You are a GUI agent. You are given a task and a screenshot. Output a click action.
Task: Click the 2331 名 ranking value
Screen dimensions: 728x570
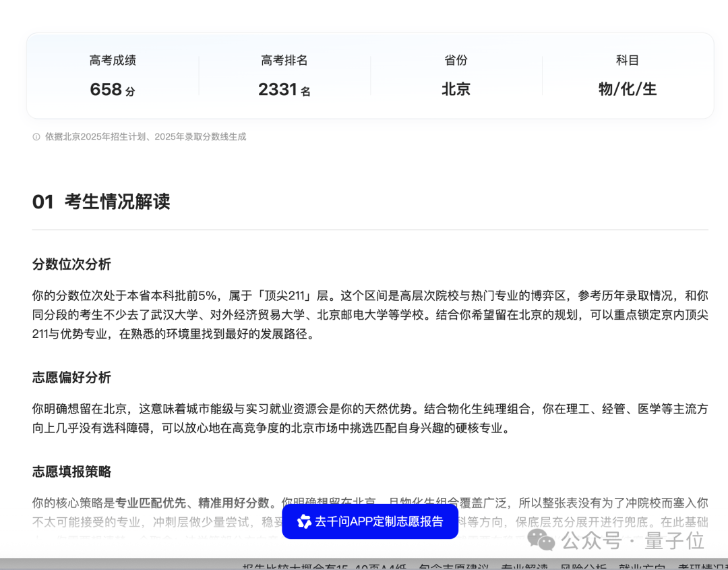[284, 89]
